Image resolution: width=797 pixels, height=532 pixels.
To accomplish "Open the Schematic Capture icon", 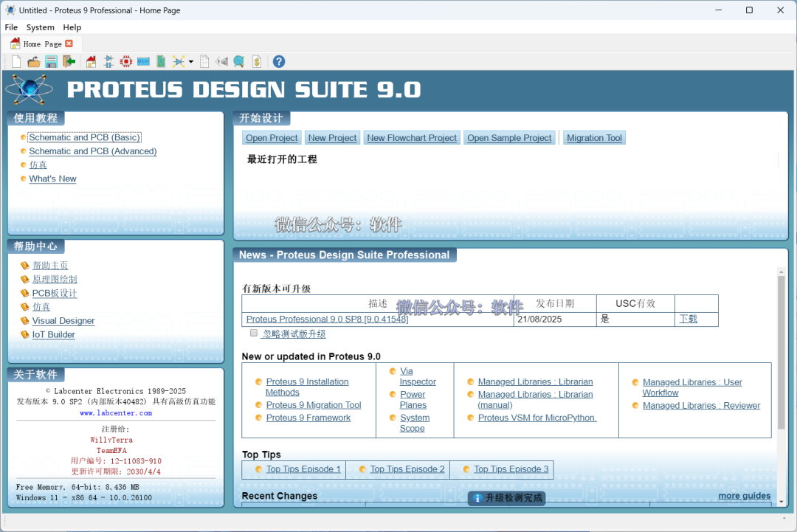I will point(108,61).
